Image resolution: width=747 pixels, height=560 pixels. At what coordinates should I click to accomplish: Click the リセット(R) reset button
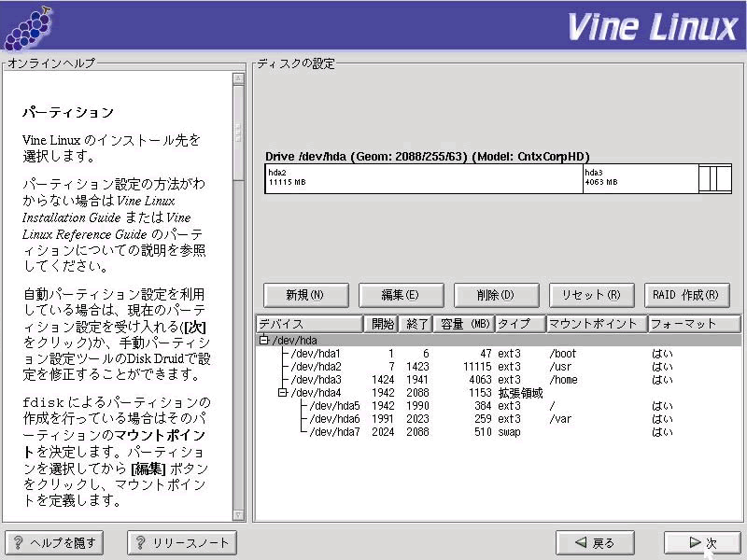coord(592,295)
